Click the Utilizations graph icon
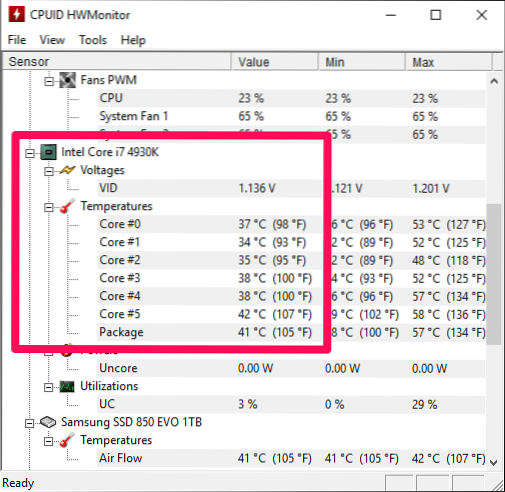The width and height of the screenshot is (505, 492). [x=68, y=386]
